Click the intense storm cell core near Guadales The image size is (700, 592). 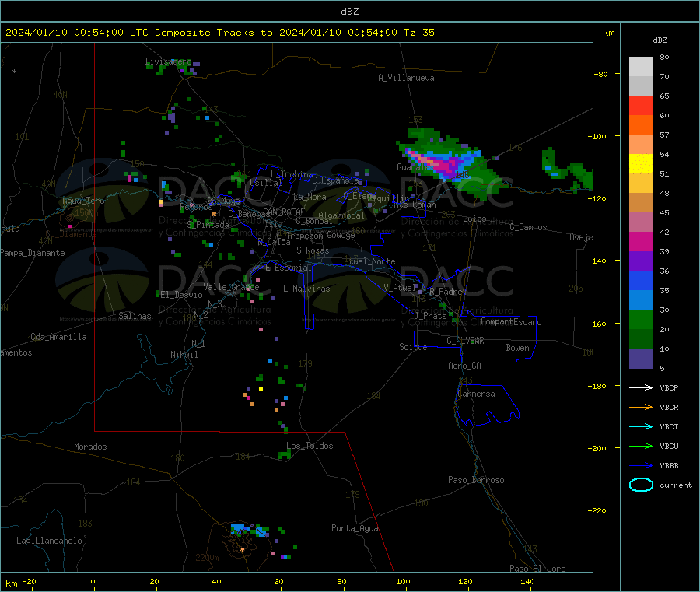point(439,163)
